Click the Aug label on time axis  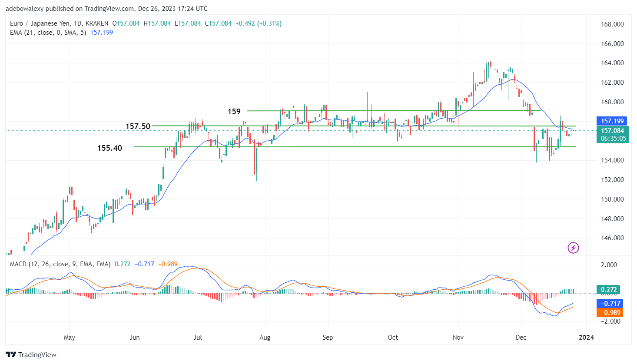(x=265, y=338)
